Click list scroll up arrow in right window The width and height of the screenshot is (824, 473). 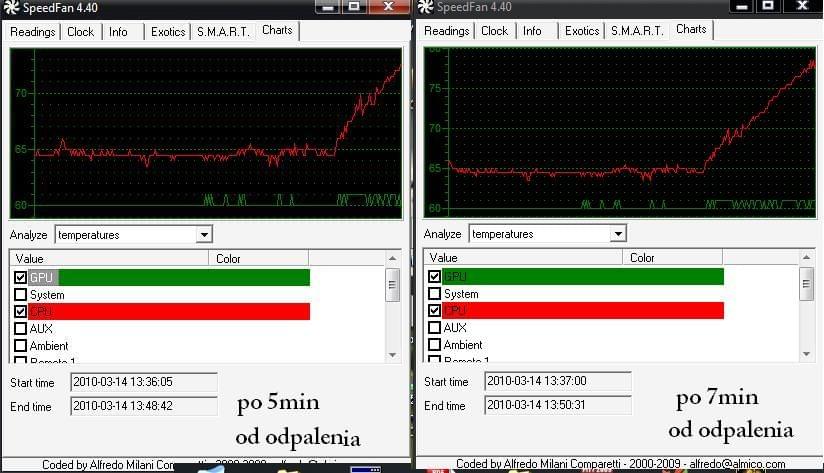tap(807, 257)
